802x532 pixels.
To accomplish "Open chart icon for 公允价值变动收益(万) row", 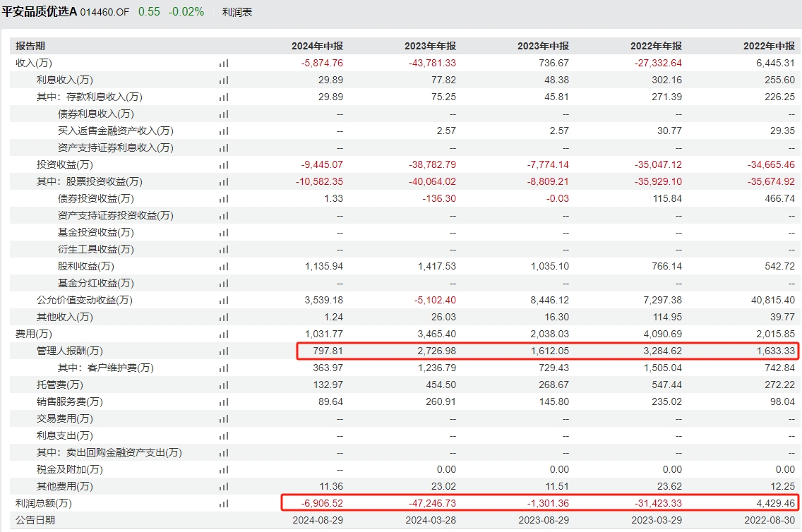I will pyautogui.click(x=224, y=300).
